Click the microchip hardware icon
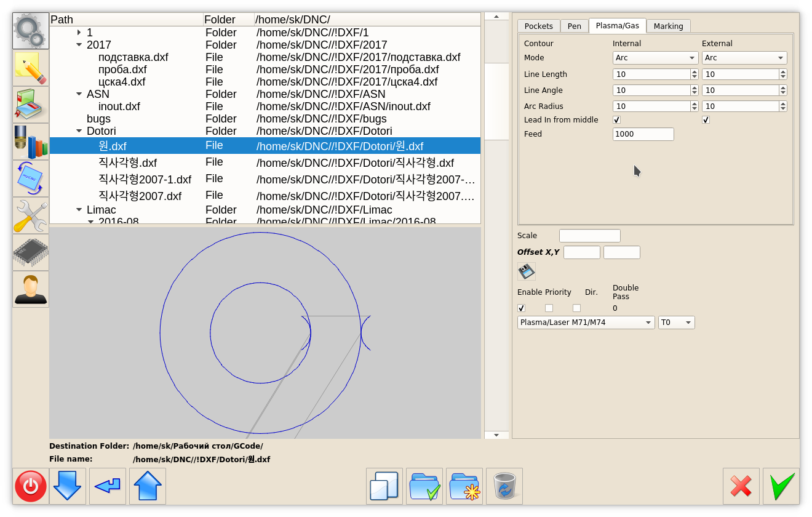 click(x=31, y=252)
